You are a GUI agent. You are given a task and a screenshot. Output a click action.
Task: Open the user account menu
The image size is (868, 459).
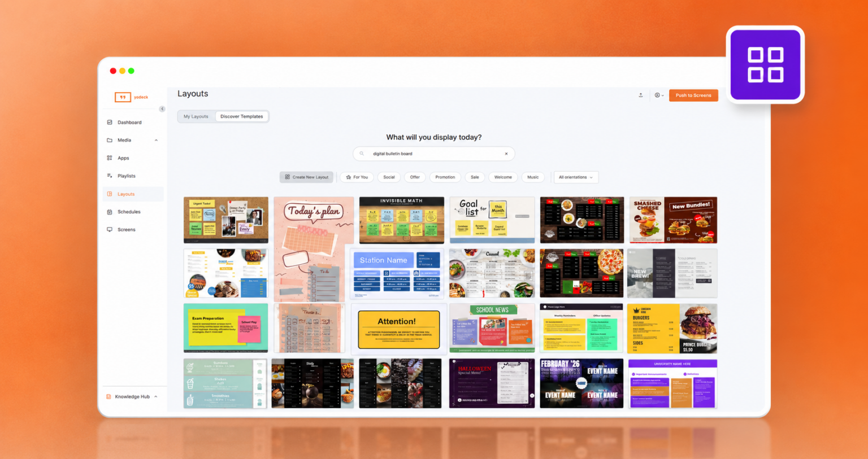(659, 95)
